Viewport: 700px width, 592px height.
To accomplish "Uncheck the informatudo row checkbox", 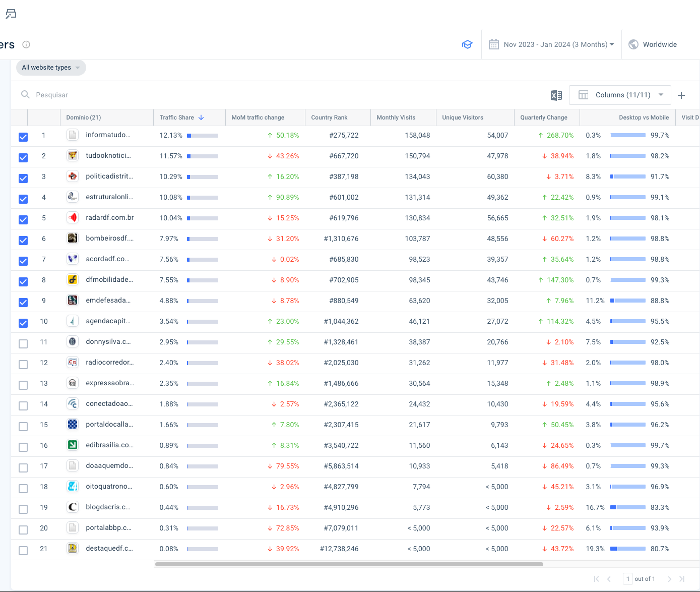I will (x=23, y=137).
